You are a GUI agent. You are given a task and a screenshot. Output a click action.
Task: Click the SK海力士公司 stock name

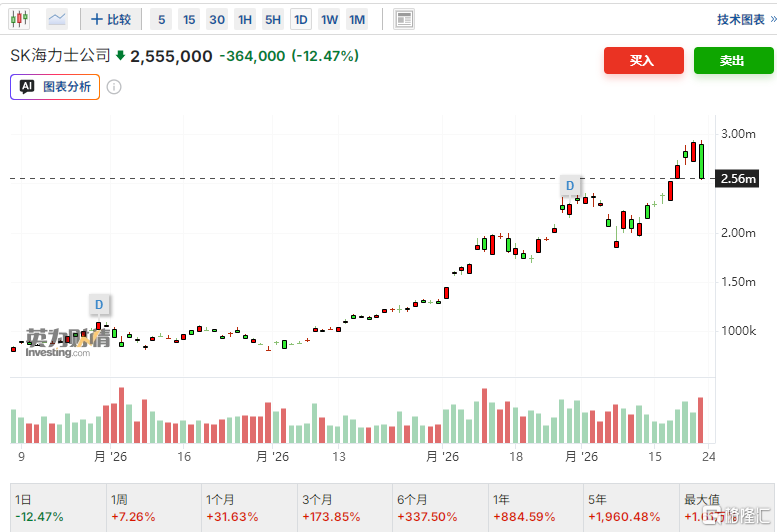pyautogui.click(x=60, y=55)
